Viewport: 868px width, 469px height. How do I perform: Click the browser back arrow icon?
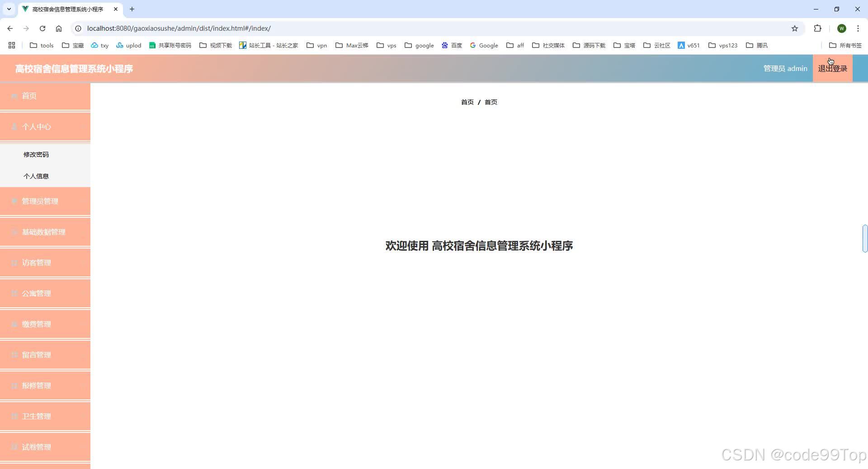click(10, 28)
